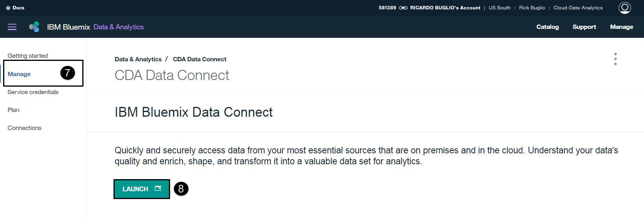Click the Docs icon in top bar
644x217 pixels.
click(x=8, y=8)
